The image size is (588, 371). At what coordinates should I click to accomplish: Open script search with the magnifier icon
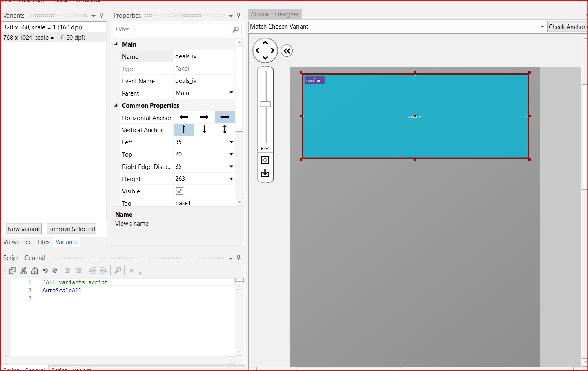[x=118, y=270]
